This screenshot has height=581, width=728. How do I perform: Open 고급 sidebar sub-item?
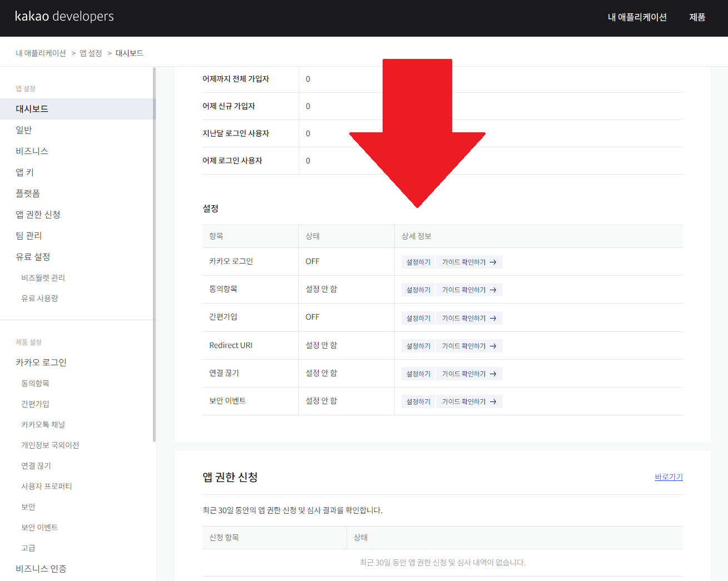(x=28, y=548)
